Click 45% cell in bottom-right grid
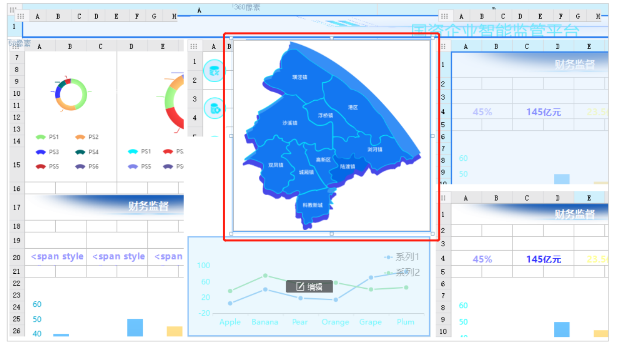This screenshot has width=633, height=364. (482, 259)
